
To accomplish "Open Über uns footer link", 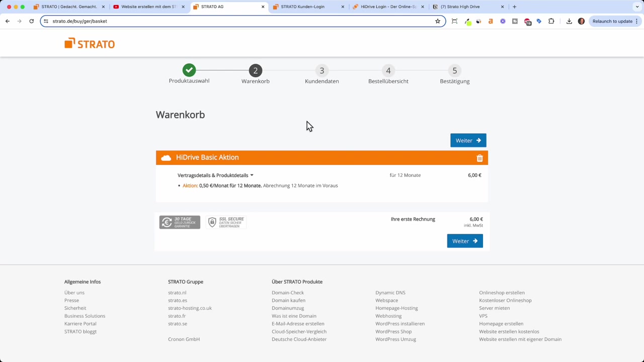I will [x=74, y=293].
